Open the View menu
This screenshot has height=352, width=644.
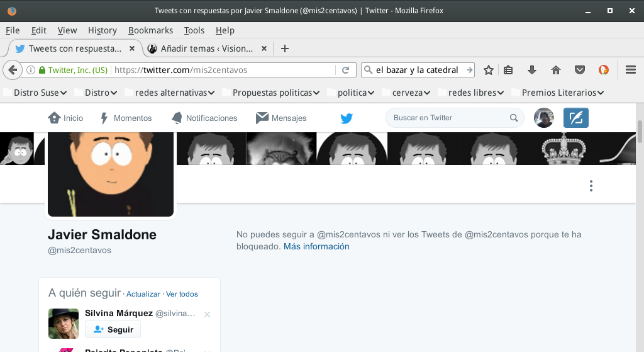click(x=67, y=30)
